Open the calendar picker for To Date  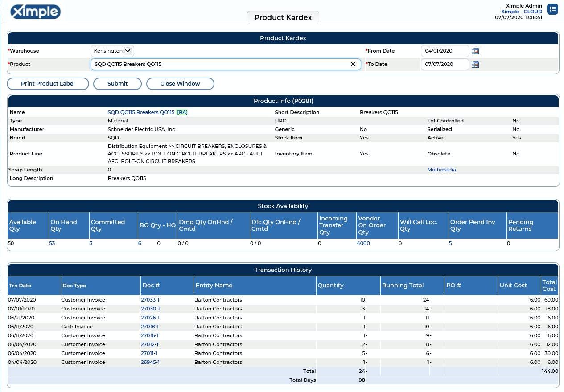[x=475, y=64]
